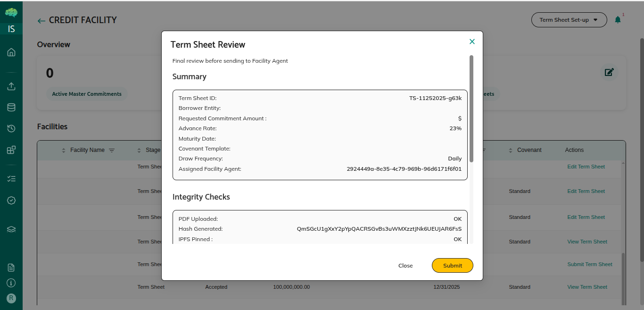The height and width of the screenshot is (310, 644).
Task: Open the database icon in the sidebar
Action: (11, 108)
